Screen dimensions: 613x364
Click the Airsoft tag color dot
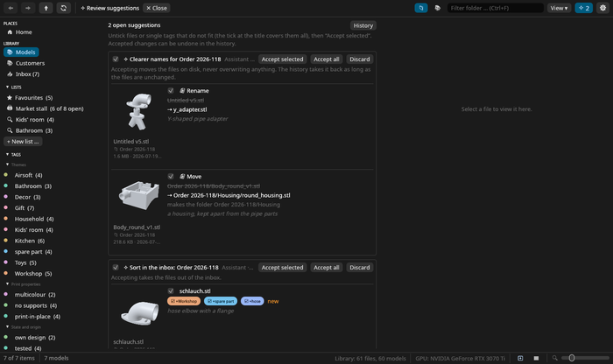click(x=6, y=175)
